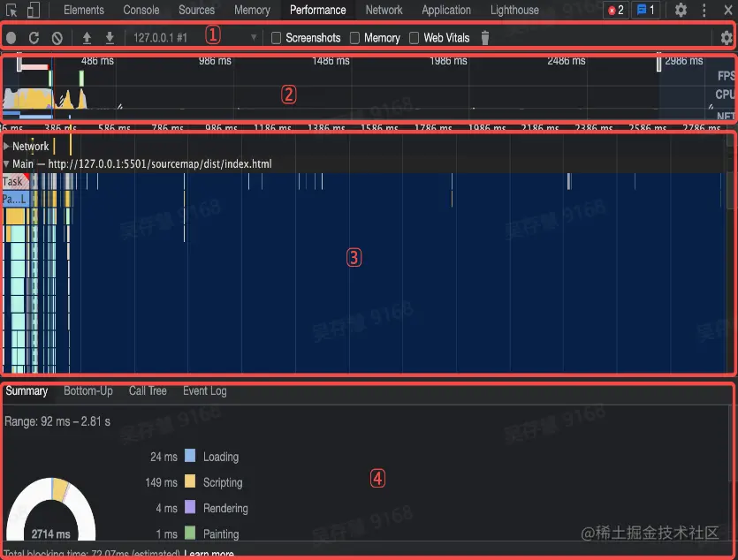The height and width of the screenshot is (560, 738).
Task: Select the Pa...L block in flame chart
Action: tap(16, 199)
